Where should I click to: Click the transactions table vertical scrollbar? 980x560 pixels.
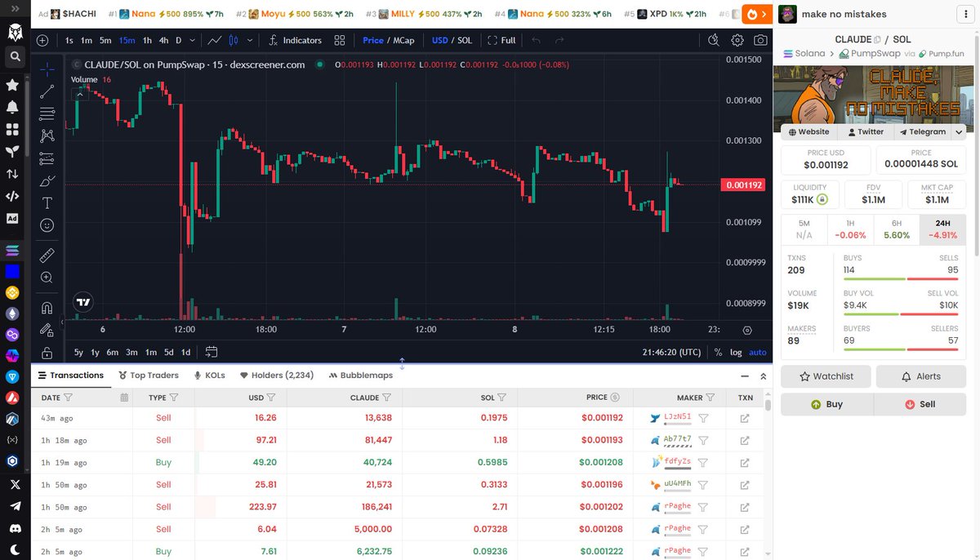pos(768,404)
